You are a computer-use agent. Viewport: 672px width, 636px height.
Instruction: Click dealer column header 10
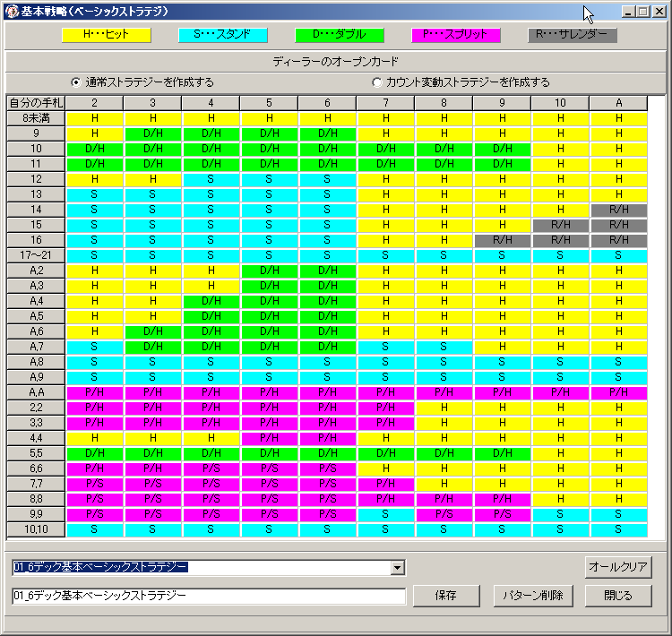click(x=561, y=103)
